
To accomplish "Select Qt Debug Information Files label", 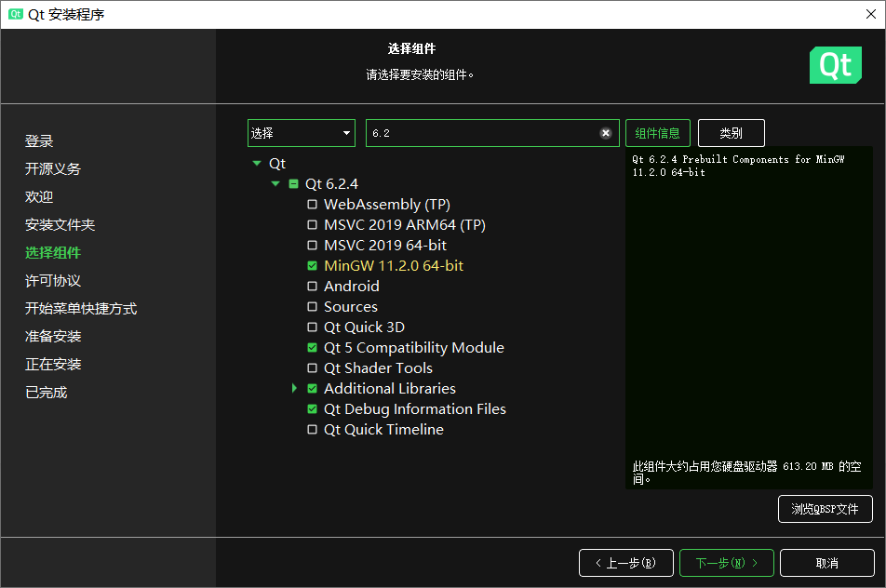I will click(415, 409).
